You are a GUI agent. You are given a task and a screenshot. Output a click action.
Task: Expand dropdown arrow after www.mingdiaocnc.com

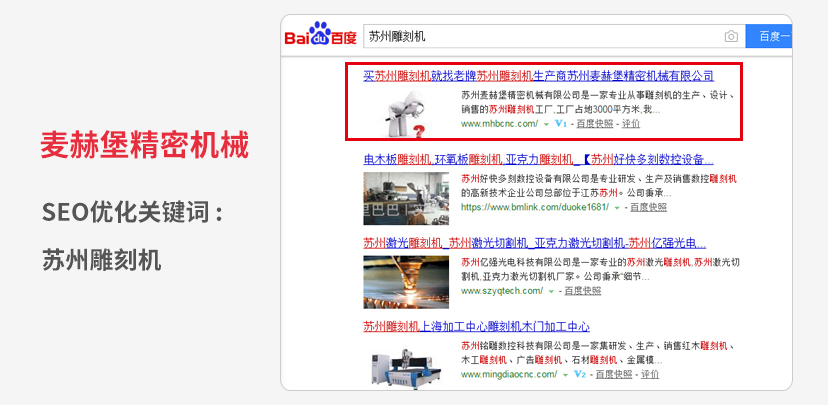[x=565, y=374]
